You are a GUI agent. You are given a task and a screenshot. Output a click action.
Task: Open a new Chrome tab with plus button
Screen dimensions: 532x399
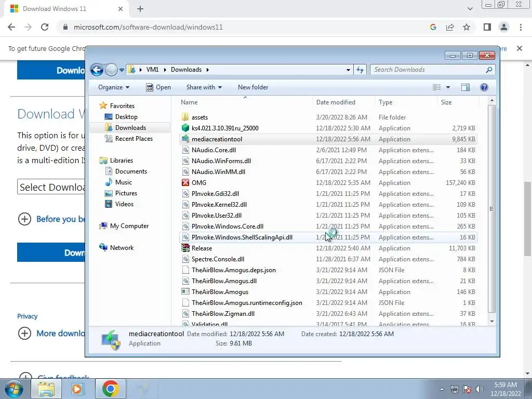(140, 9)
